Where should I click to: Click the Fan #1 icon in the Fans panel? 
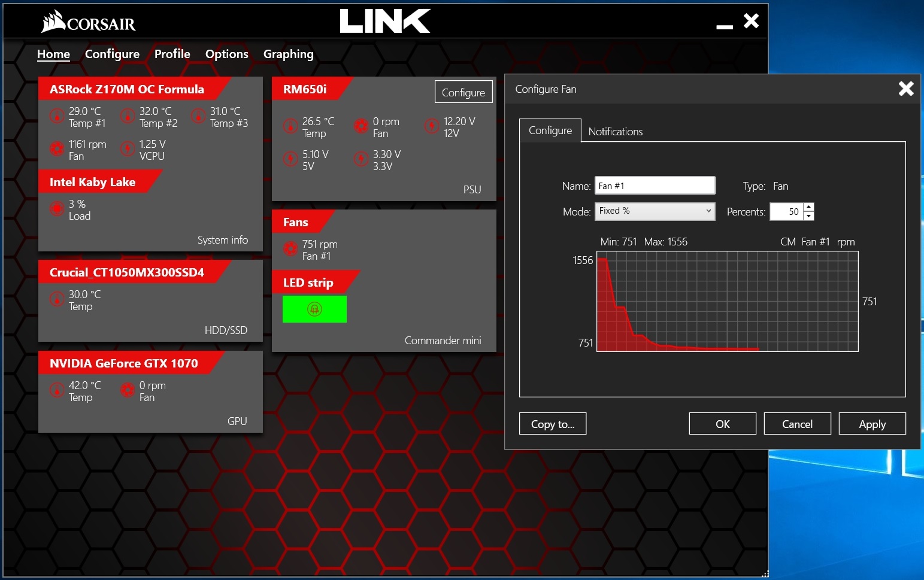coord(290,249)
